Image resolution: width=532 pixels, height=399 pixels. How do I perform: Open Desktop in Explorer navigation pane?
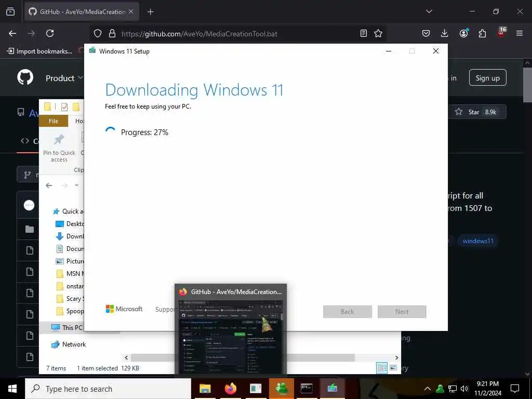click(70, 224)
